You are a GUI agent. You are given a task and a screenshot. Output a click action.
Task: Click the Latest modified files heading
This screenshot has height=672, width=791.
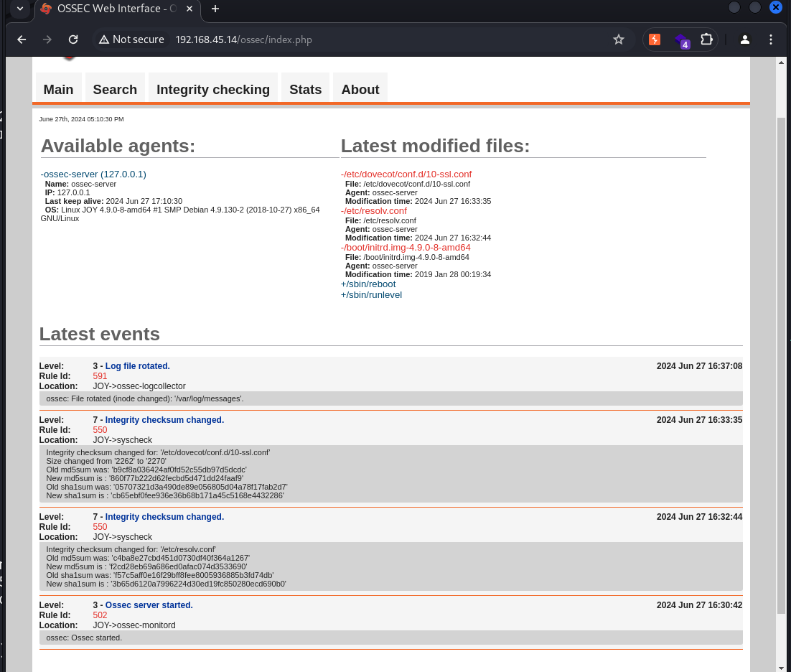tap(436, 146)
